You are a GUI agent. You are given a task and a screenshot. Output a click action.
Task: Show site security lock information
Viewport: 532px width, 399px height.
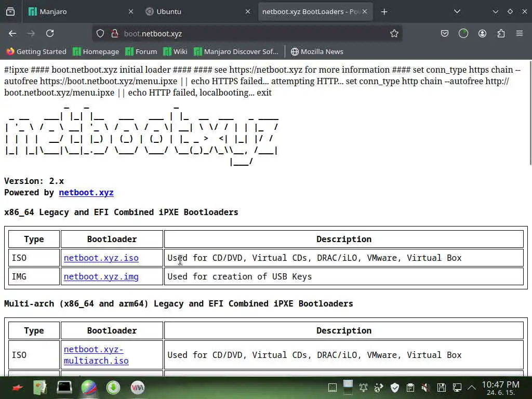click(115, 34)
